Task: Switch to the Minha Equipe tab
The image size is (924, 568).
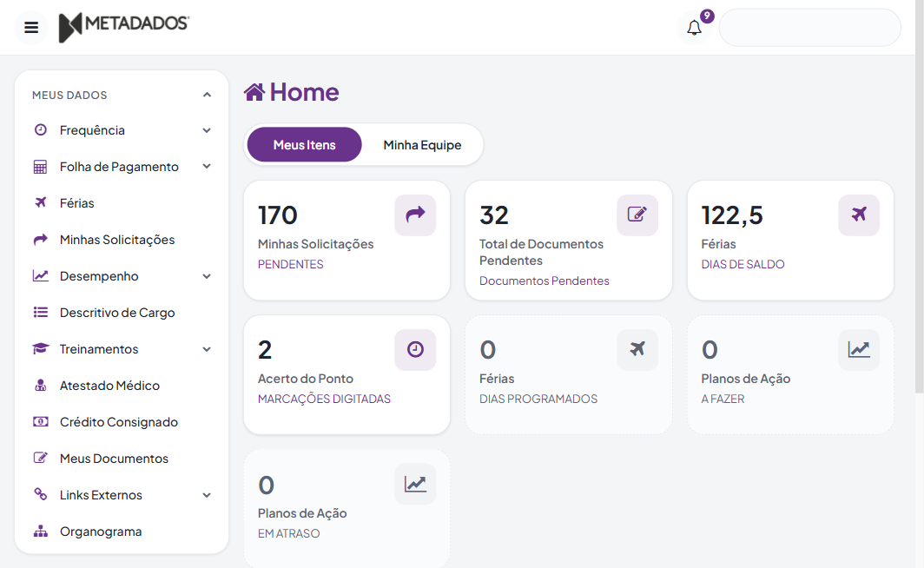Action: click(422, 144)
